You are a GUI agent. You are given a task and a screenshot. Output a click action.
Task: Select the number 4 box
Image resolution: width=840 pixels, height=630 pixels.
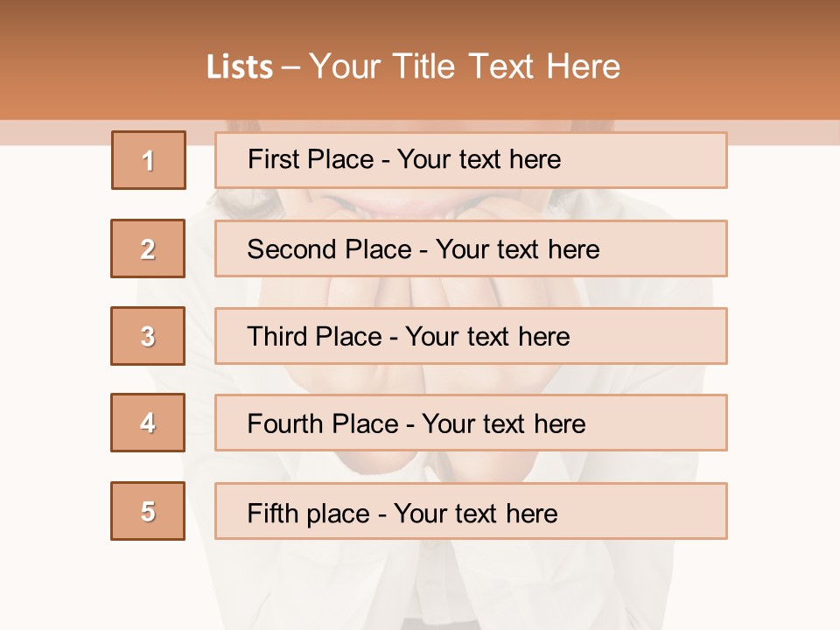pos(148,423)
